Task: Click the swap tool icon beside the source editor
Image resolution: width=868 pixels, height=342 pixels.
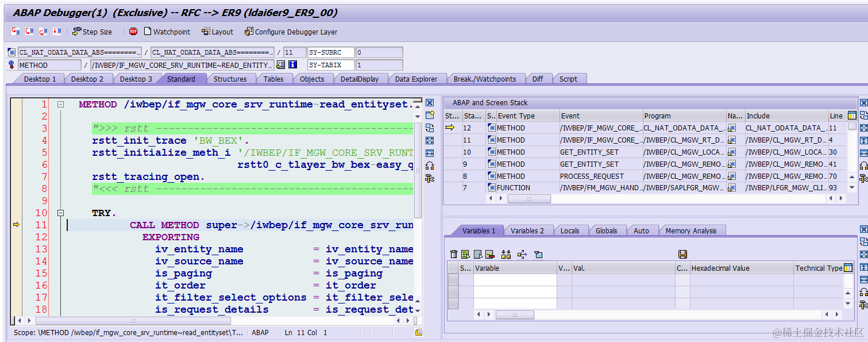Action: click(x=430, y=128)
